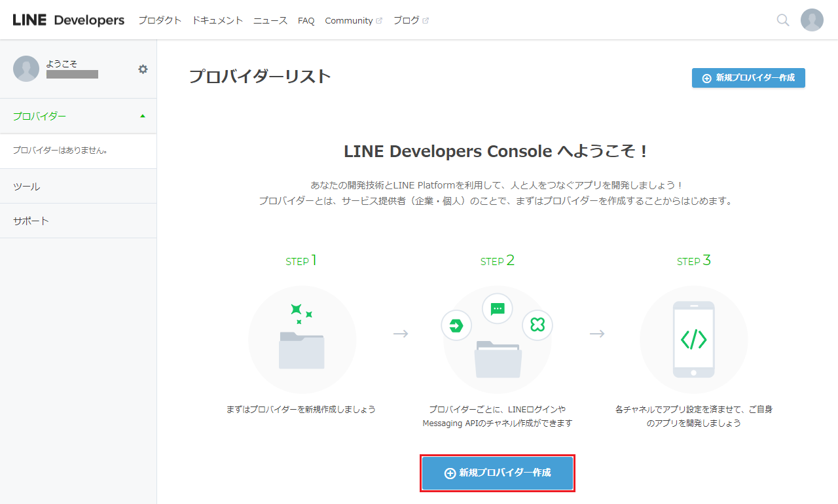Click the Messaging APIのチャネル作成ができます caption
The image size is (838, 504).
point(498,423)
